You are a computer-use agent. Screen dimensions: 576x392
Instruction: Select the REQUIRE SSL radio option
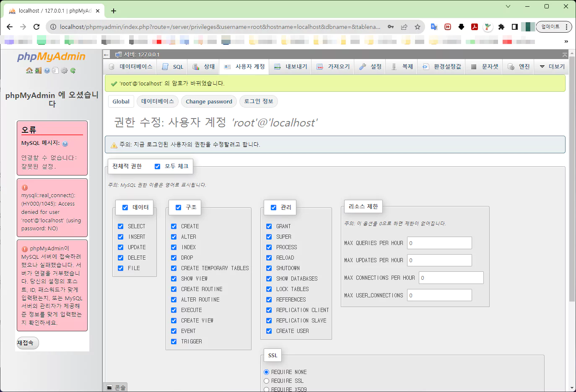pos(266,381)
